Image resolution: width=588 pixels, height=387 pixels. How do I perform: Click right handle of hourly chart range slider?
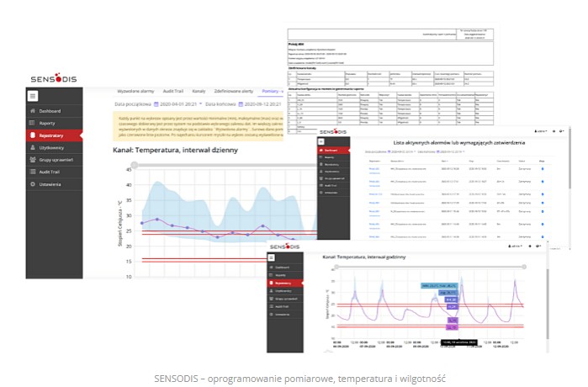pos(524,267)
